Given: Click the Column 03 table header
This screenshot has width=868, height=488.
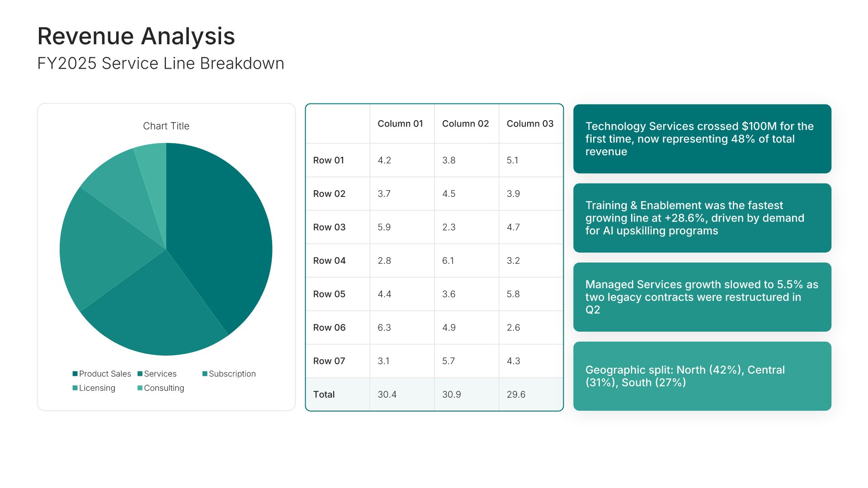Looking at the screenshot, I should point(530,124).
